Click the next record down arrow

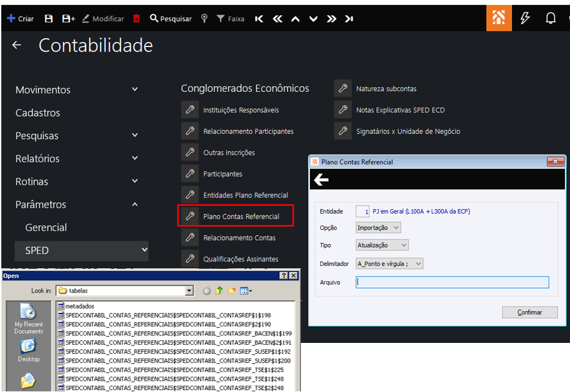313,19
